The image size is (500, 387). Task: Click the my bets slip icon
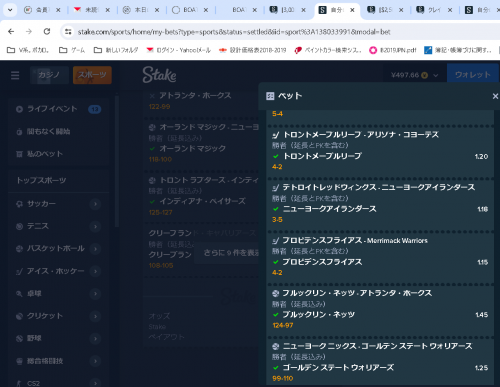[x=19, y=154]
